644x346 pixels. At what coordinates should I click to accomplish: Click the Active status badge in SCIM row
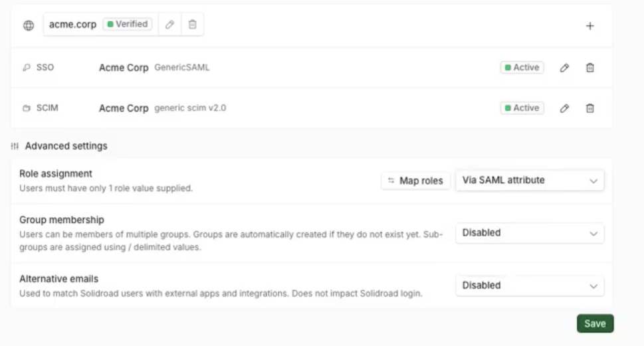tap(522, 108)
